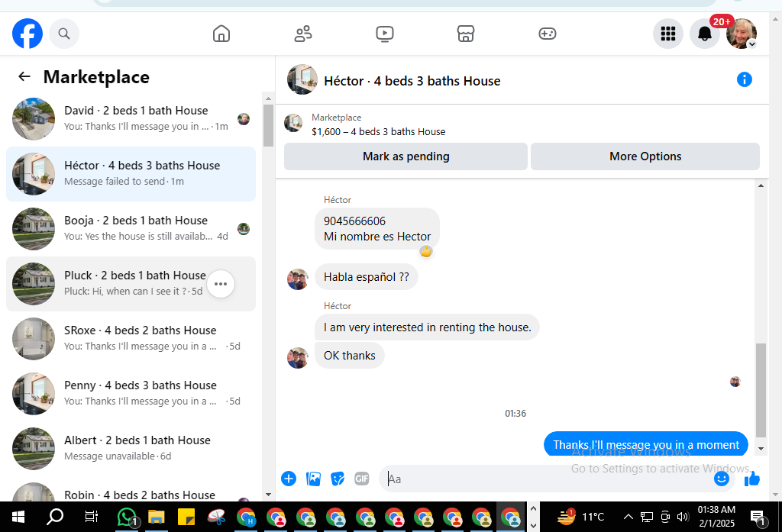The width and height of the screenshot is (782, 532).
Task: Open the Windows Start menu
Action: (x=18, y=517)
